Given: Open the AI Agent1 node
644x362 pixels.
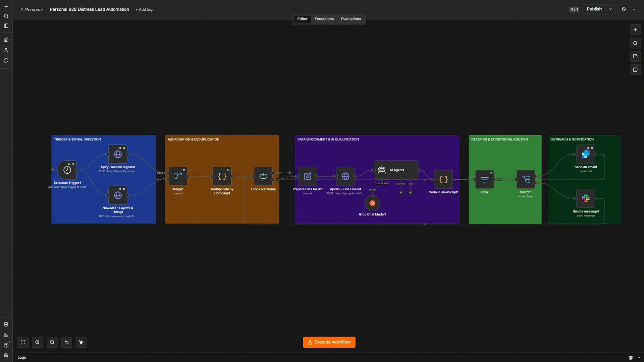Looking at the screenshot, I should click(x=396, y=170).
